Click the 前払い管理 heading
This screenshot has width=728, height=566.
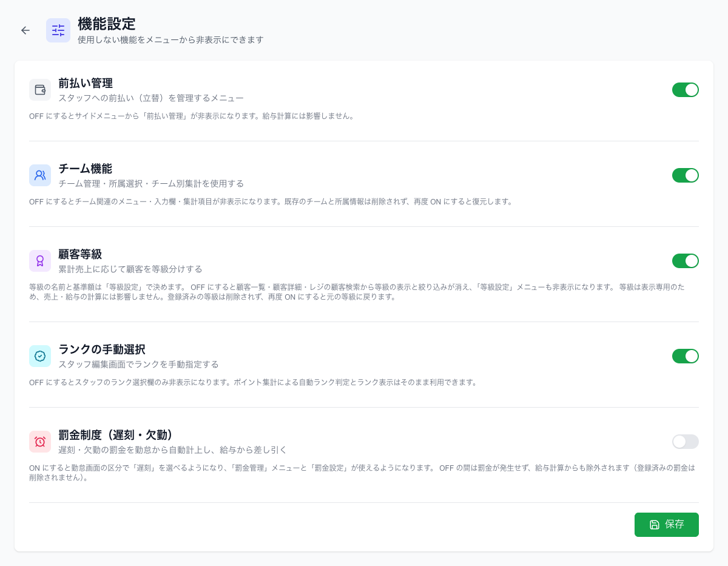click(x=86, y=83)
